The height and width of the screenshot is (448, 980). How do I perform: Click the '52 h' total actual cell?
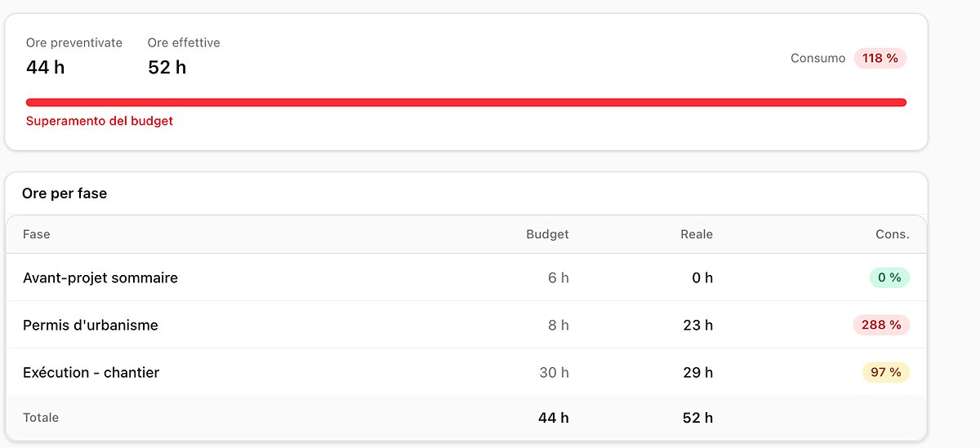697,418
